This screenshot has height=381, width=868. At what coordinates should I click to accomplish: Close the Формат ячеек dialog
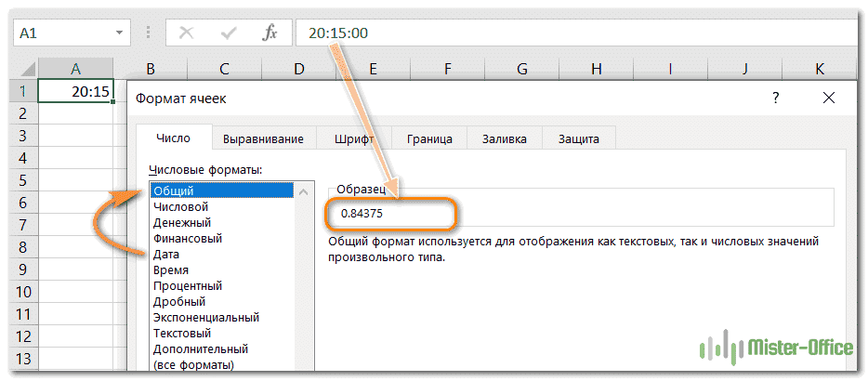829,98
